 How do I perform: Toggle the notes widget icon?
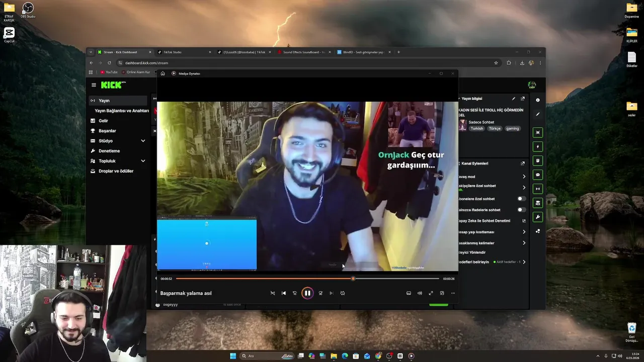click(x=538, y=161)
